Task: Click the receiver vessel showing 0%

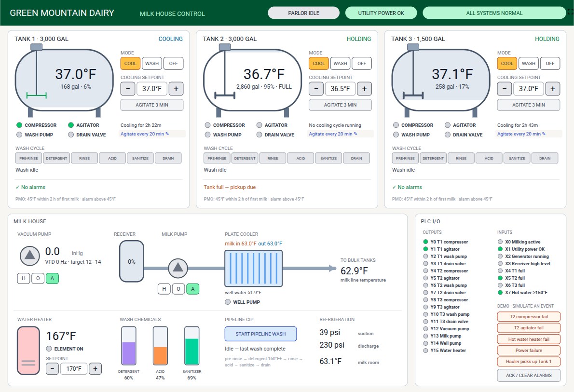Action: click(131, 261)
